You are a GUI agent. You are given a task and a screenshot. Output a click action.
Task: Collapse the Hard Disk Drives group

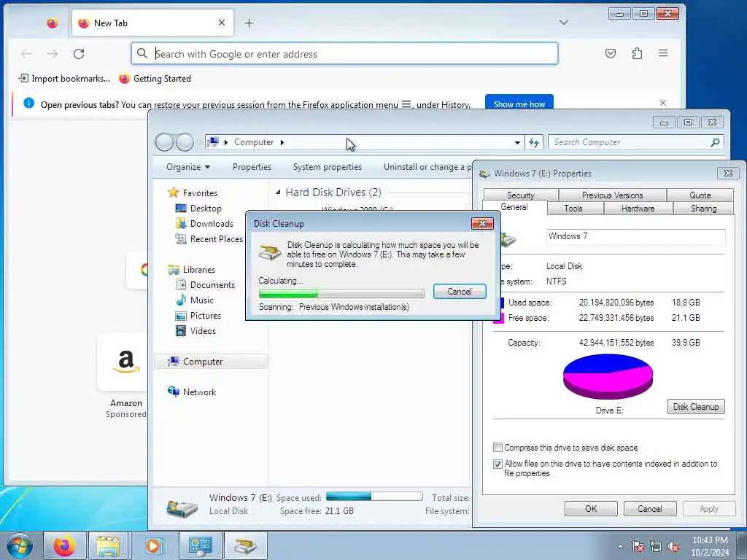coord(278,192)
